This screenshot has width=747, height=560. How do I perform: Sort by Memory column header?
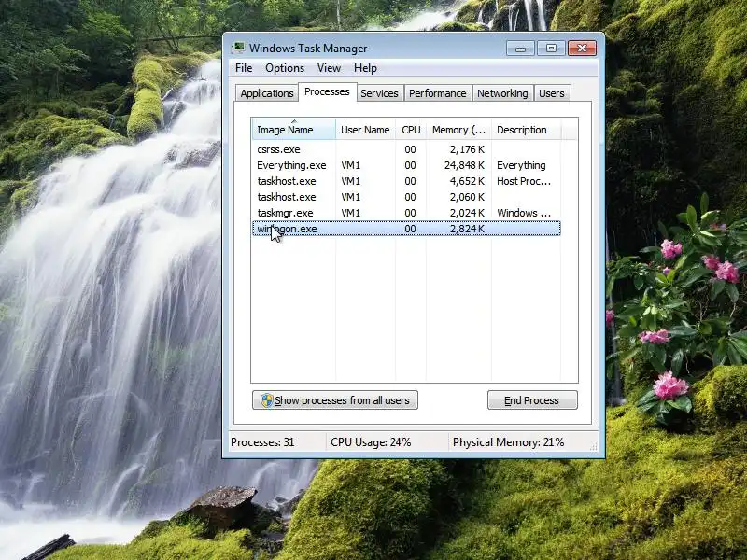tap(458, 130)
